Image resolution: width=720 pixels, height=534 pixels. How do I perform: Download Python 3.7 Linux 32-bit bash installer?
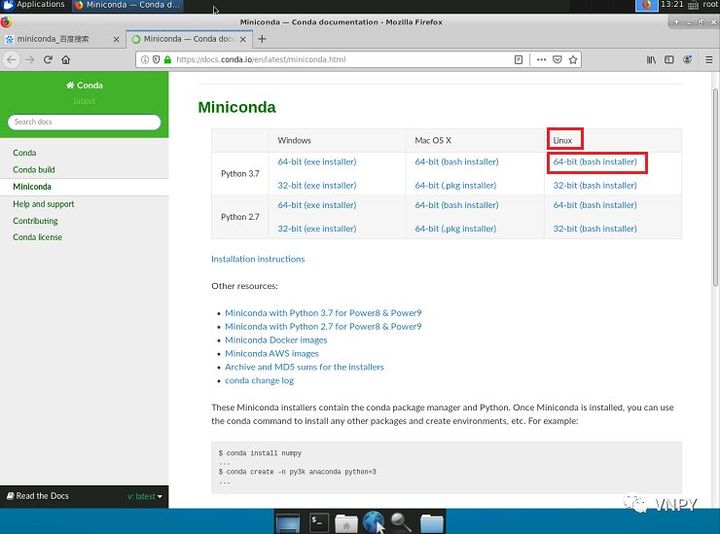[595, 185]
